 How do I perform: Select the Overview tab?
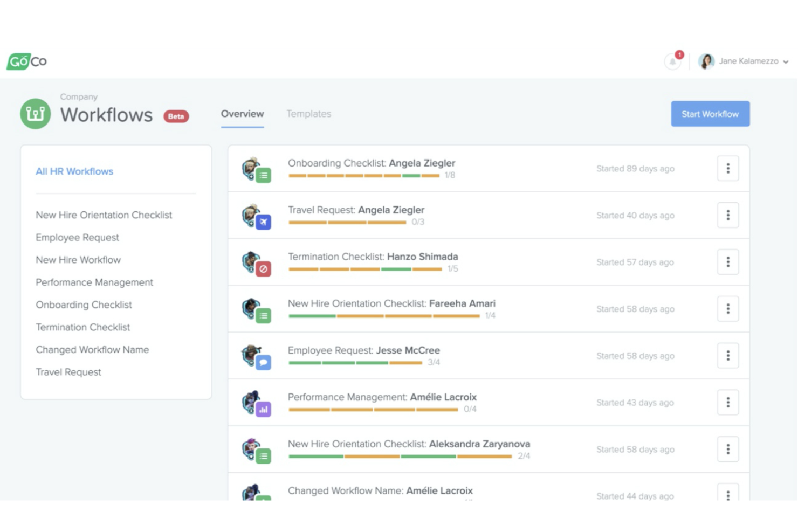tap(242, 114)
